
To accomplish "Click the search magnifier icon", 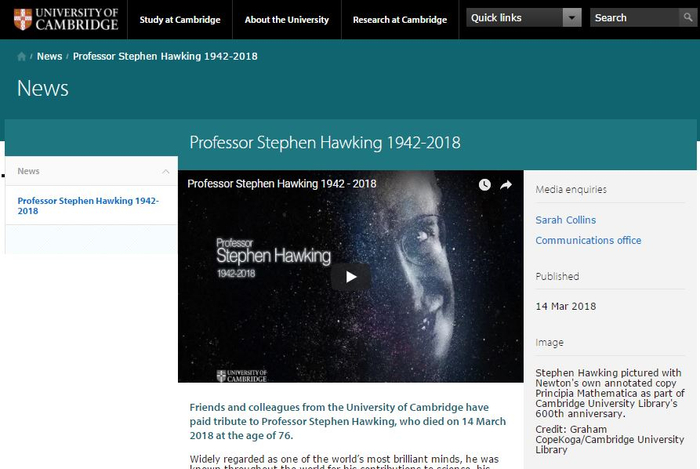I will [x=688, y=17].
